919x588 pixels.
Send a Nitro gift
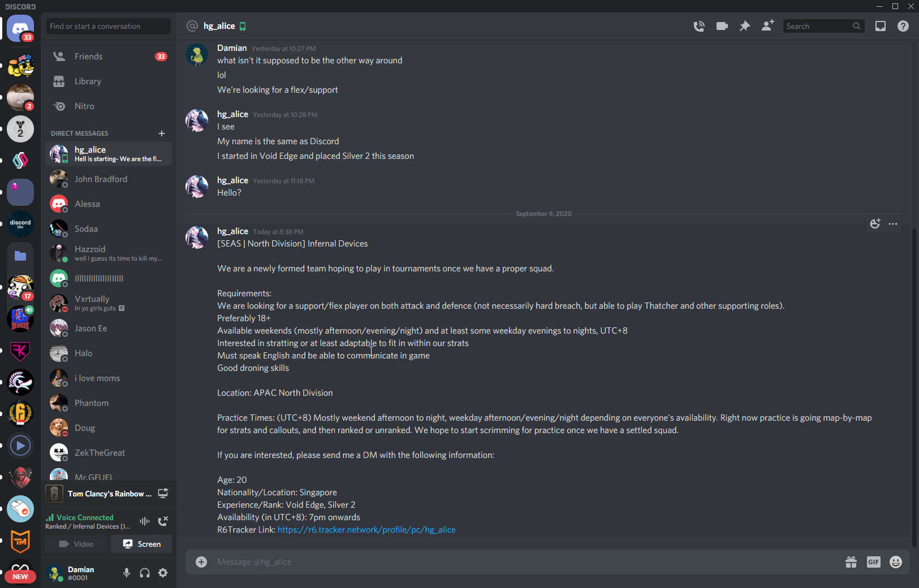pyautogui.click(x=851, y=562)
